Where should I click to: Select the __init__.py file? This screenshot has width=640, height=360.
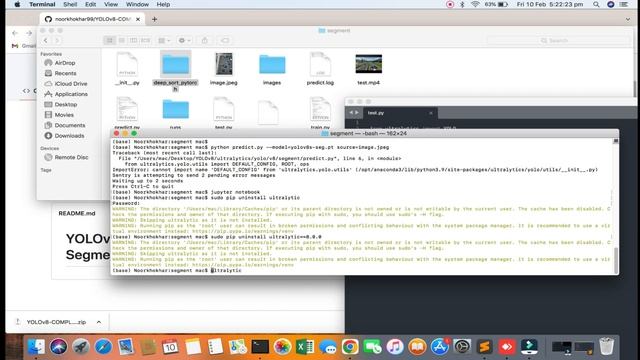(x=127, y=64)
